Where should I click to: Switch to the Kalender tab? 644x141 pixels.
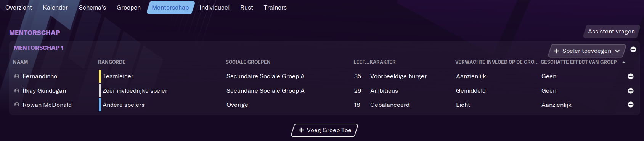55,8
